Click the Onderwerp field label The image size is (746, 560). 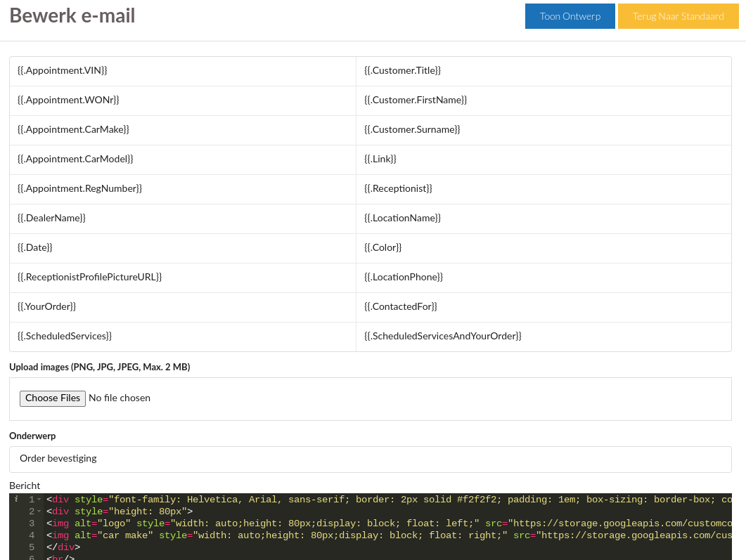[x=32, y=436]
